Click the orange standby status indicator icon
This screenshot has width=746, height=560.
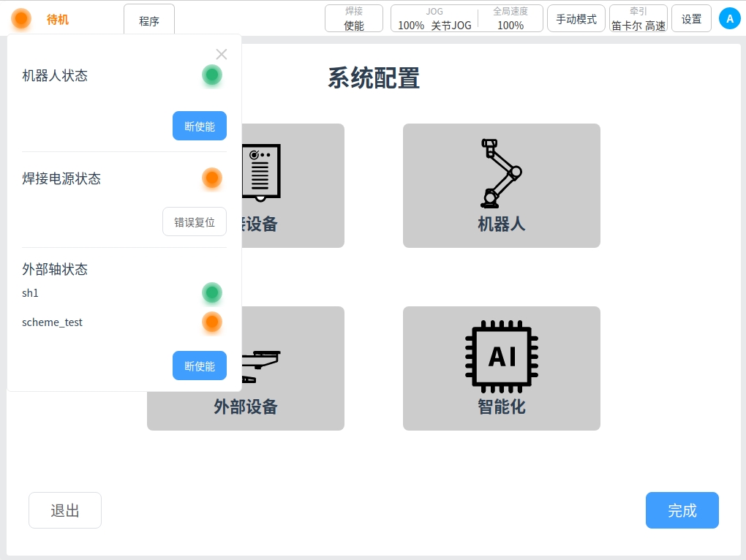pyautogui.click(x=21, y=19)
